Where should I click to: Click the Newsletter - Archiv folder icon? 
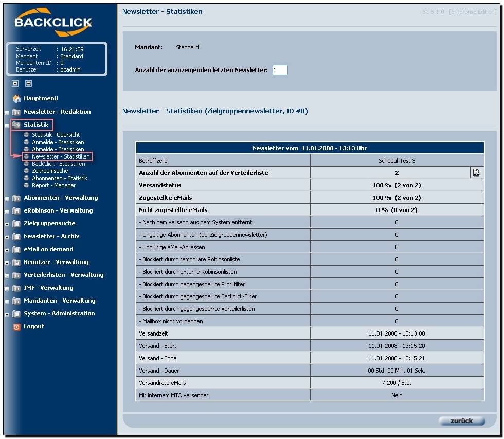[16, 236]
